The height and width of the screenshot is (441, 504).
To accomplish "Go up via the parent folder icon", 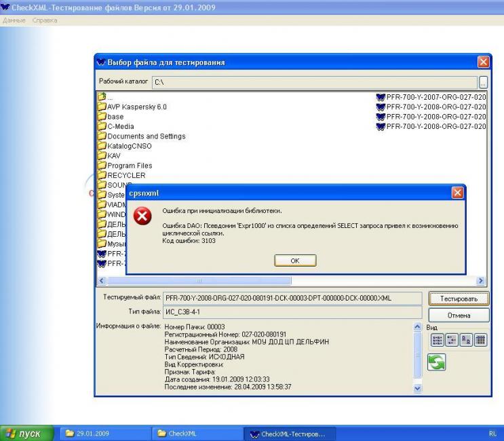I will coord(102,97).
